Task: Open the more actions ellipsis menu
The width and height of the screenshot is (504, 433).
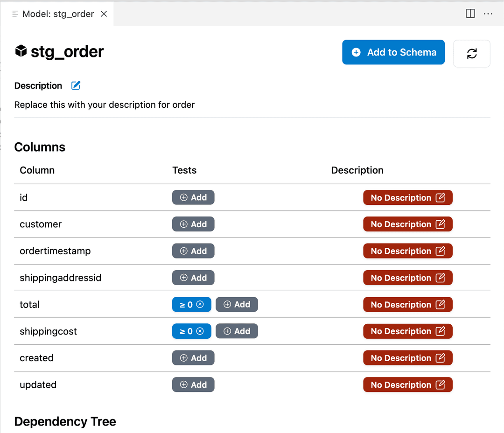Action: point(488,14)
